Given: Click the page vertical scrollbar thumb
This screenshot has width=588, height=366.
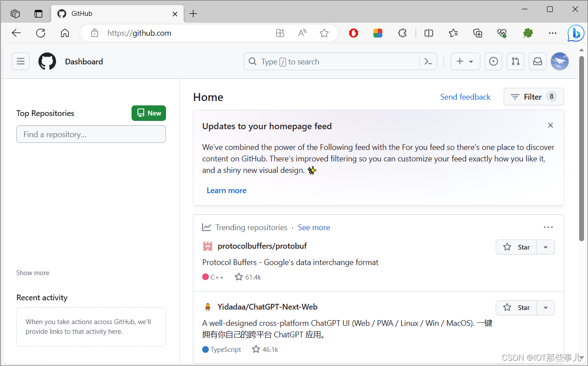Looking at the screenshot, I should [581, 149].
